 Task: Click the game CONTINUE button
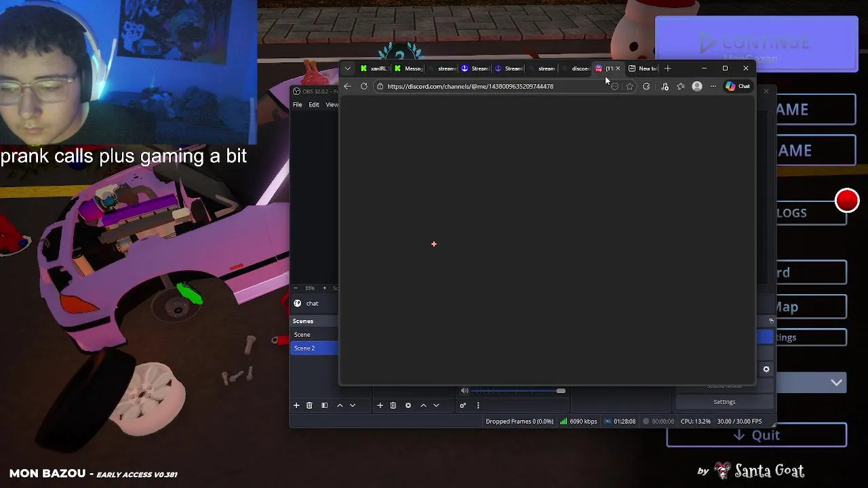757,43
